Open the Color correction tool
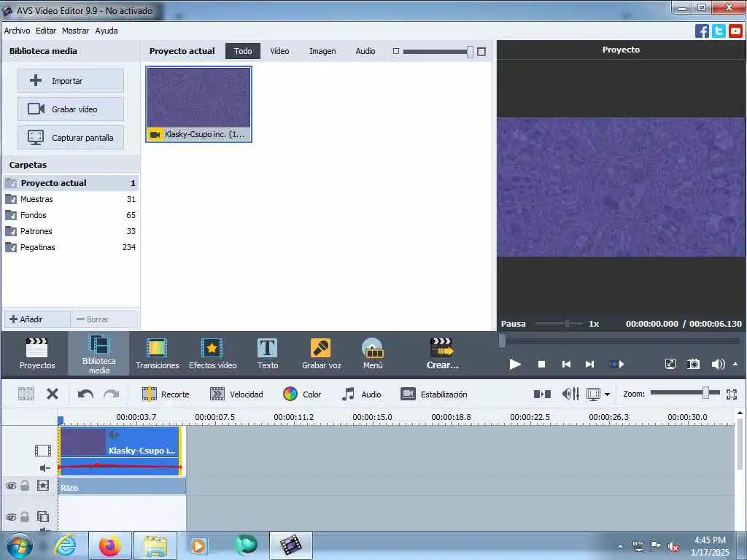Viewport: 747px width, 560px height. point(302,394)
